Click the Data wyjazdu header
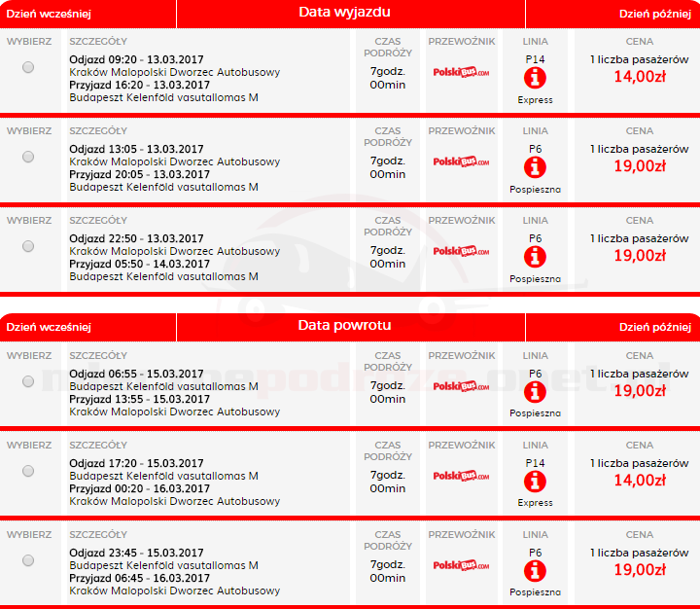Image resolution: width=700 pixels, height=609 pixels. point(344,12)
